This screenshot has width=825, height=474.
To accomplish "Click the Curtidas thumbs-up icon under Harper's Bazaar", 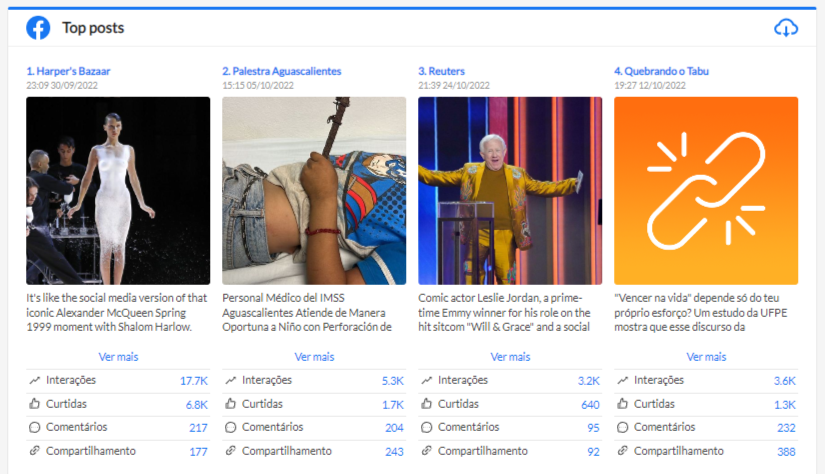I will pyautogui.click(x=34, y=404).
